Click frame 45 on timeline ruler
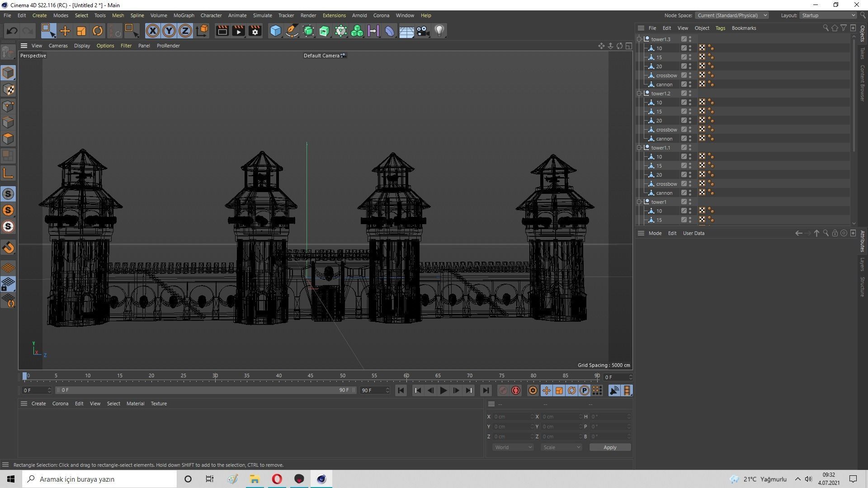The image size is (868, 488). tap(311, 376)
